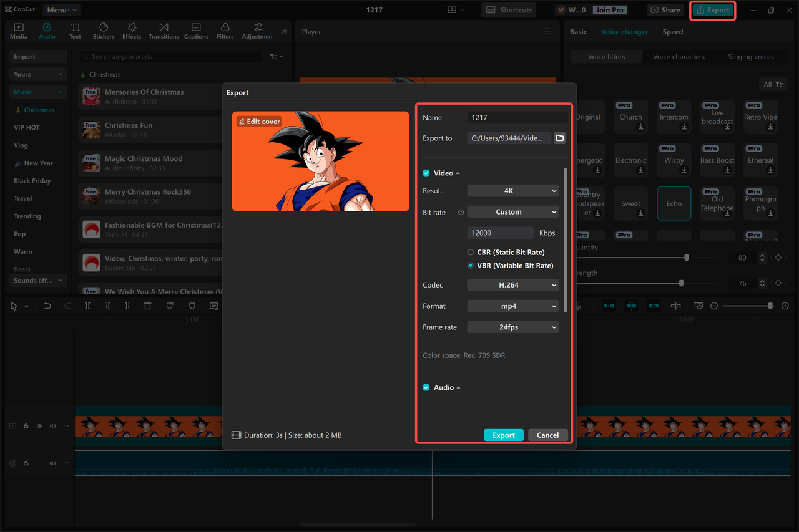This screenshot has width=799, height=532.
Task: Cancel the export dialog
Action: 547,435
